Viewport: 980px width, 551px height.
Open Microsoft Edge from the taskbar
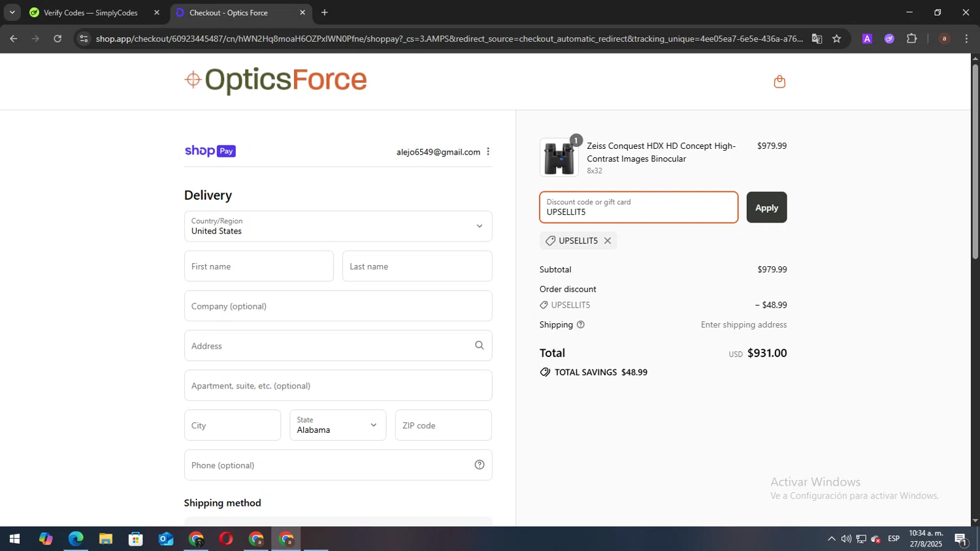[x=76, y=539]
